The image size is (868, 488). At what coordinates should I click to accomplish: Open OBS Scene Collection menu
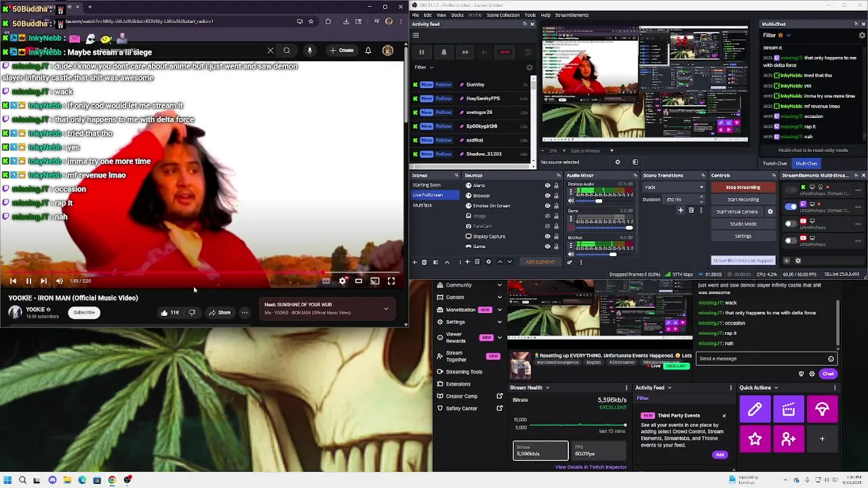(x=502, y=15)
